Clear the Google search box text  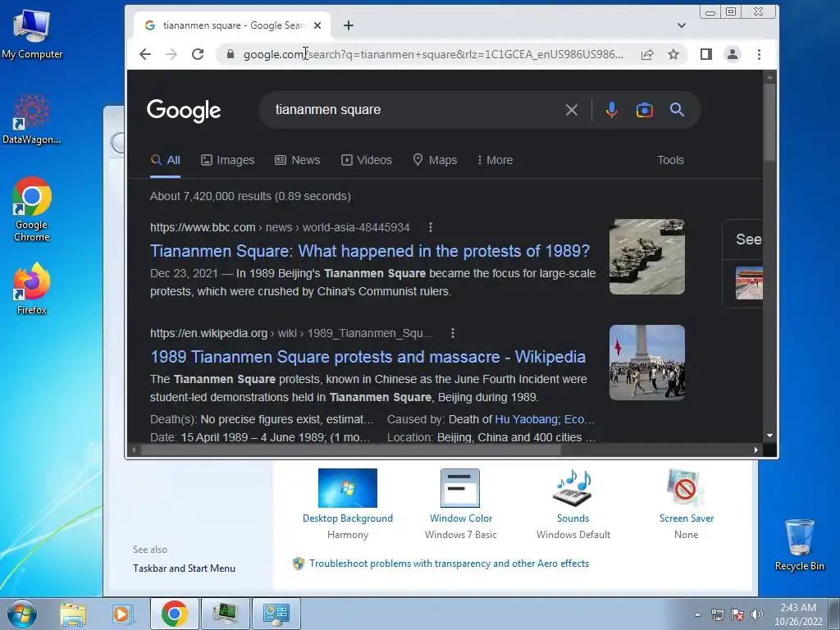[x=572, y=110]
